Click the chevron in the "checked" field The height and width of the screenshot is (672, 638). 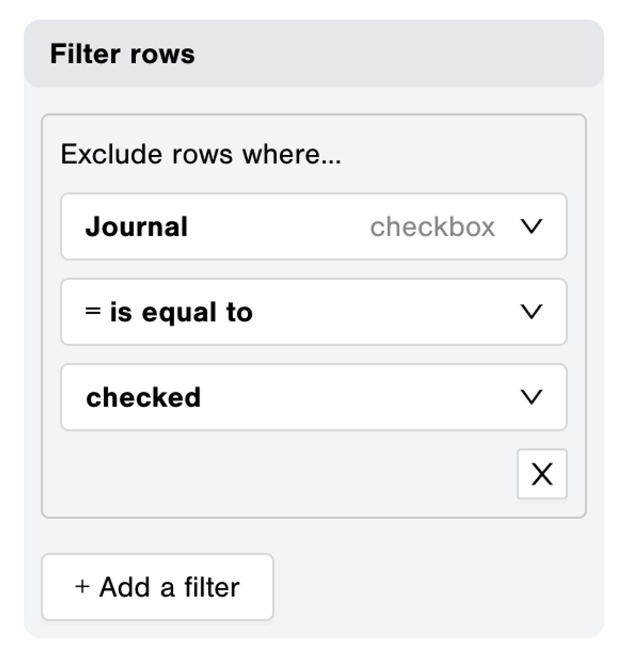pos(531,397)
